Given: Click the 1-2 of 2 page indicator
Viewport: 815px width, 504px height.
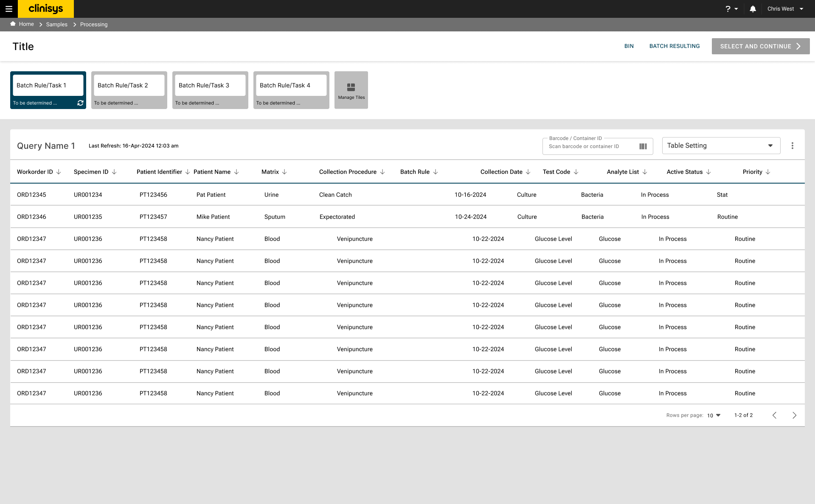Looking at the screenshot, I should coord(743,415).
